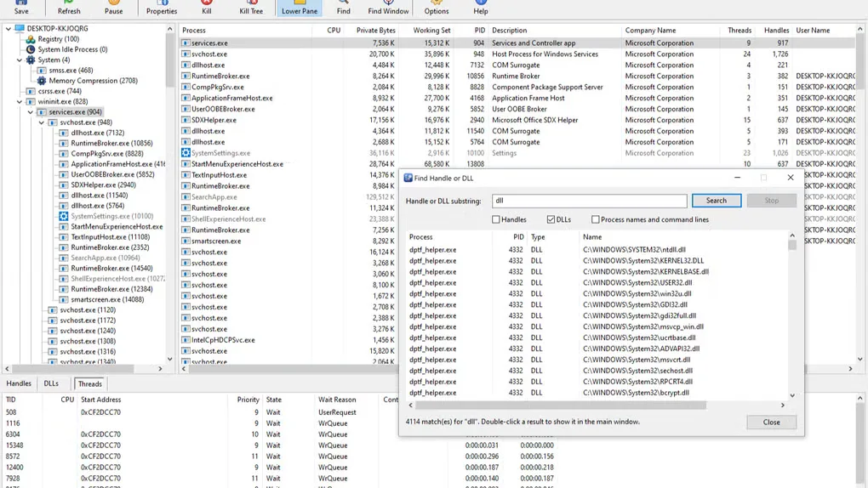Click the Find results vertical scrollbar thumb
Image resolution: width=868 pixels, height=488 pixels.
792,245
